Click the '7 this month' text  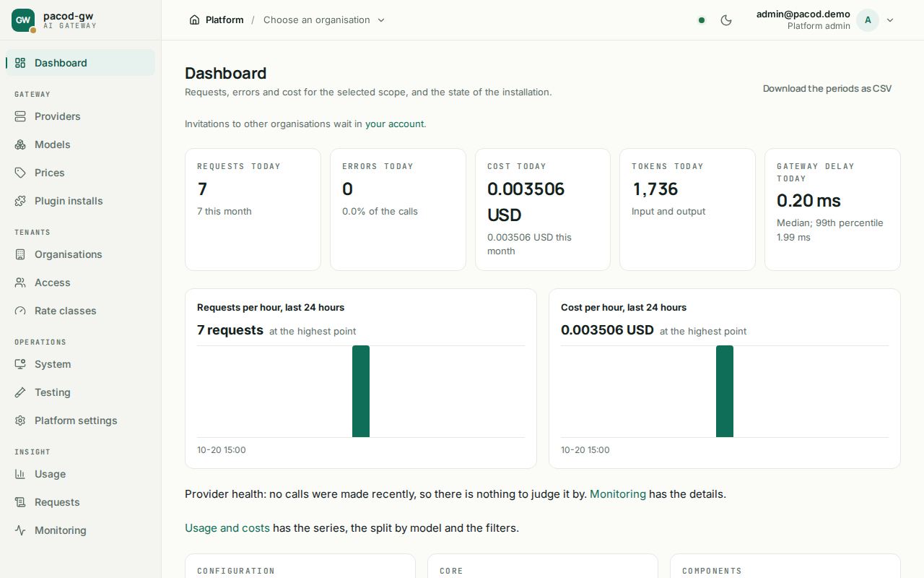click(225, 212)
